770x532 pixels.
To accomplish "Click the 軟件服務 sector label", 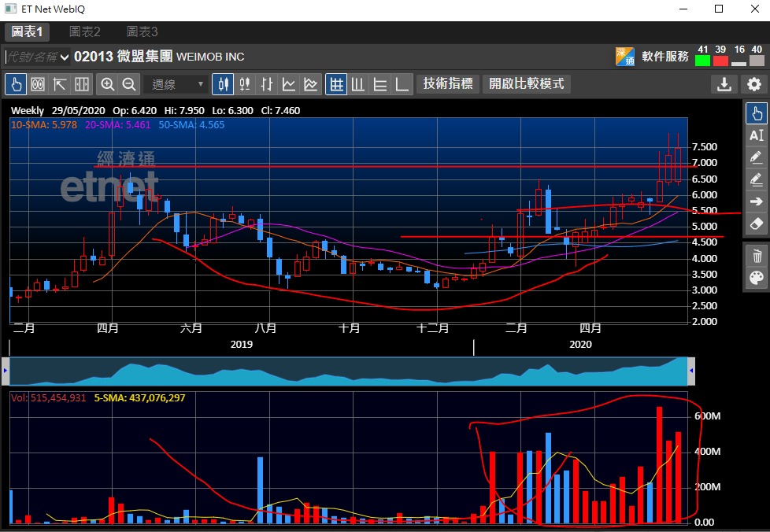I will 665,57.
